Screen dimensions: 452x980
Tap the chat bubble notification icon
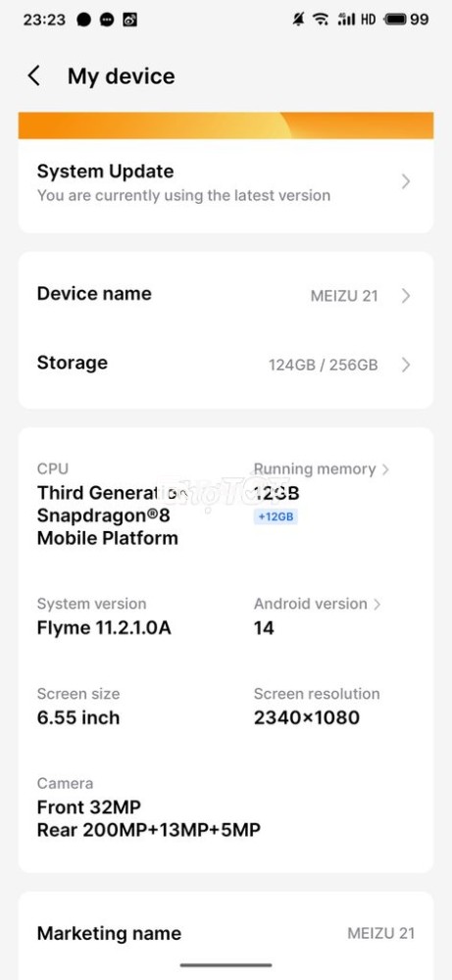coord(107,20)
